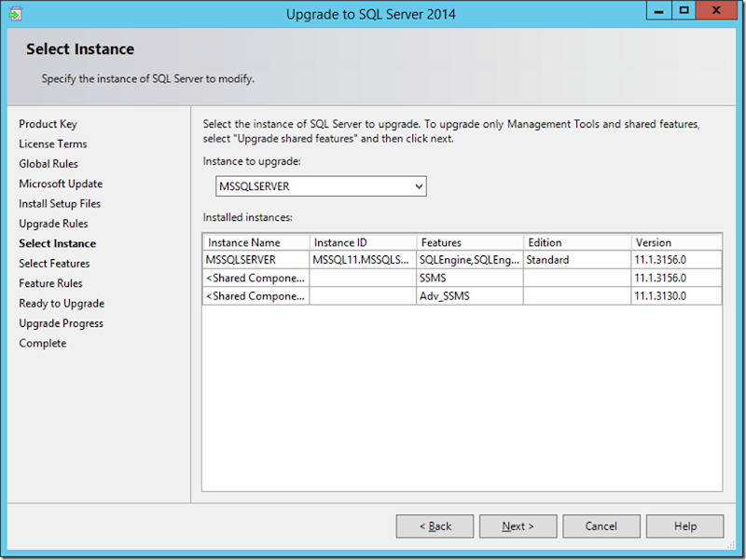Click the Select Features step
746x560 pixels.
(54, 264)
